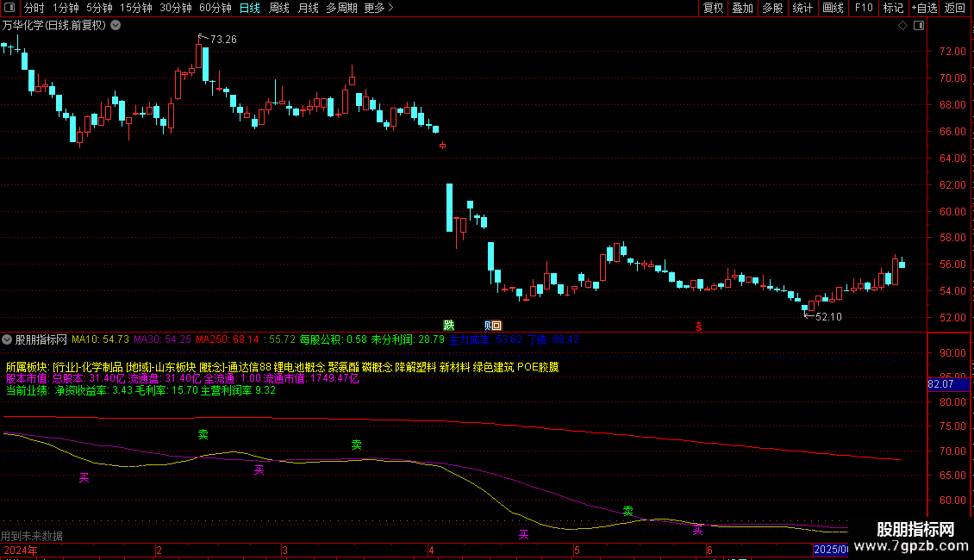The width and height of the screenshot is (974, 560).
Task: Click the magenta 买 signal near January
Action: (84, 477)
